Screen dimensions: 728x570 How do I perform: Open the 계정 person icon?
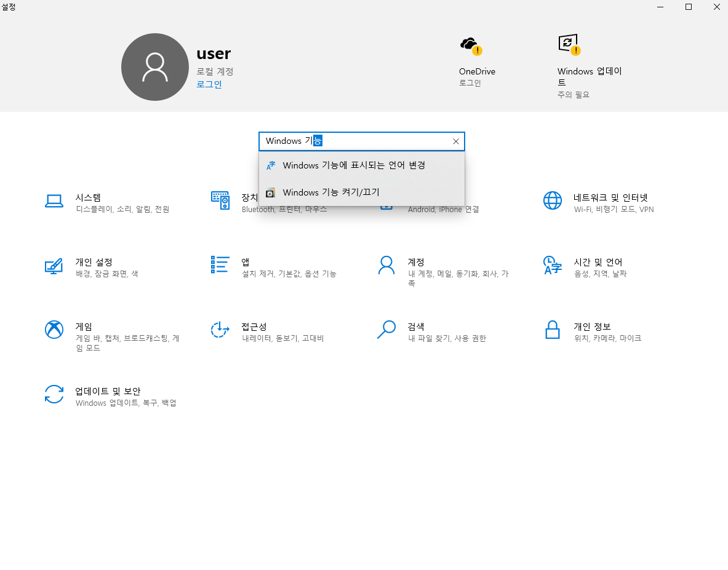(386, 265)
